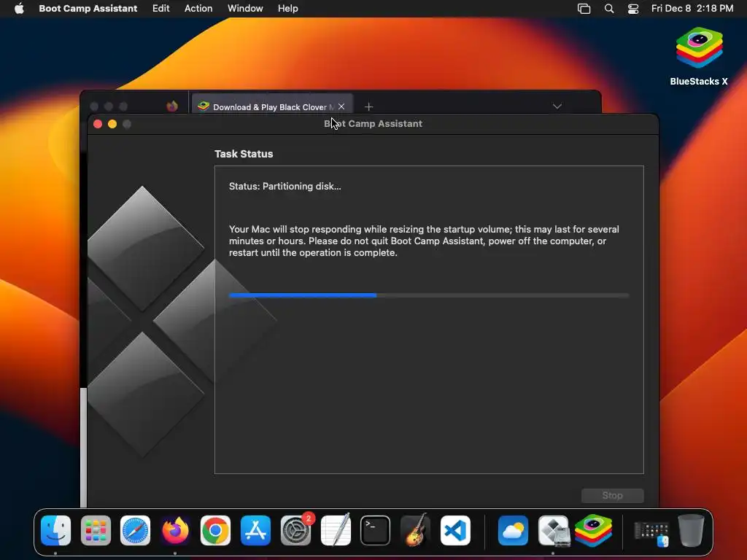Open BlueStacks from the Dock
This screenshot has height=560, width=747.
point(594,531)
